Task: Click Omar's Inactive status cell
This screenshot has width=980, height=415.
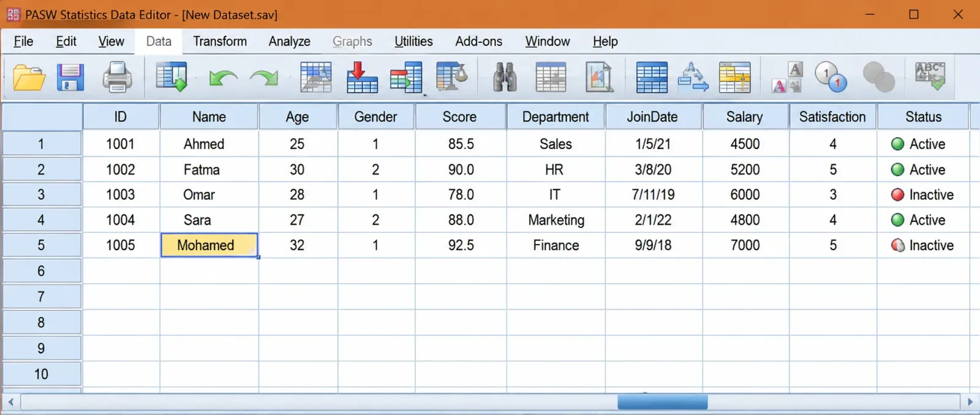Action: (x=923, y=194)
